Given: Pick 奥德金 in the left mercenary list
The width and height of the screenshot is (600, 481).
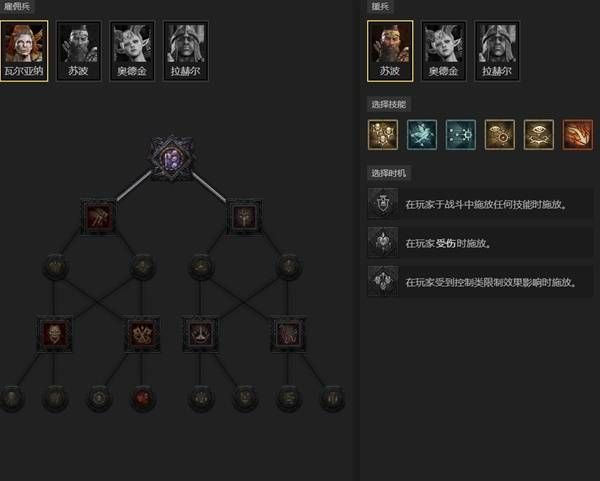Looking at the screenshot, I should click(132, 51).
